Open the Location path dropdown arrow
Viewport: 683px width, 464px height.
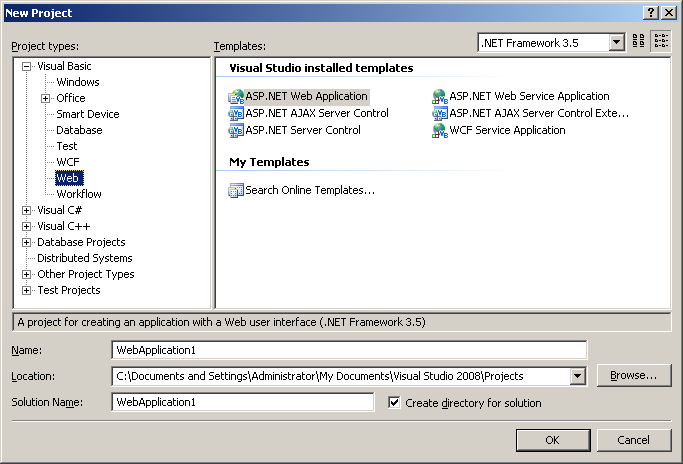(578, 376)
